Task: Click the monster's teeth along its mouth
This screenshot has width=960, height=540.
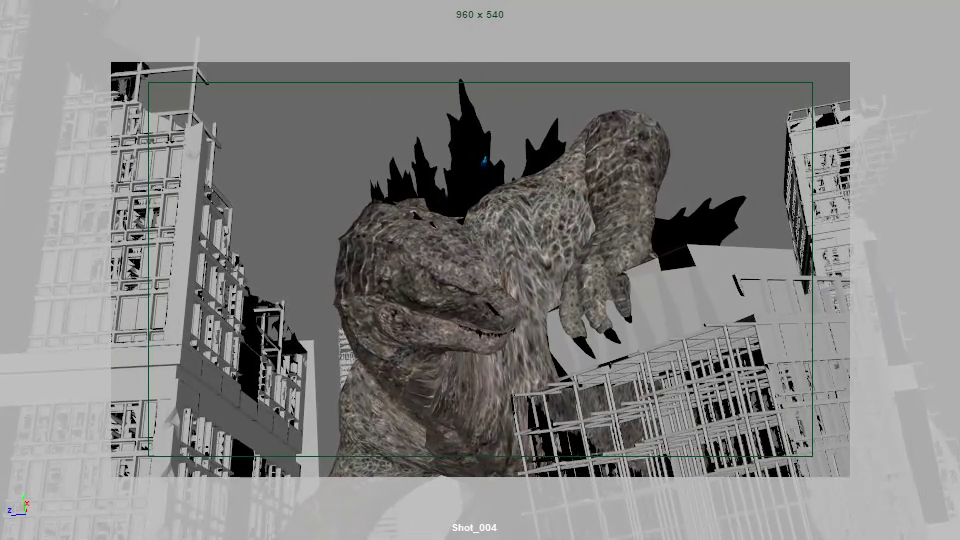Action: 478,330
